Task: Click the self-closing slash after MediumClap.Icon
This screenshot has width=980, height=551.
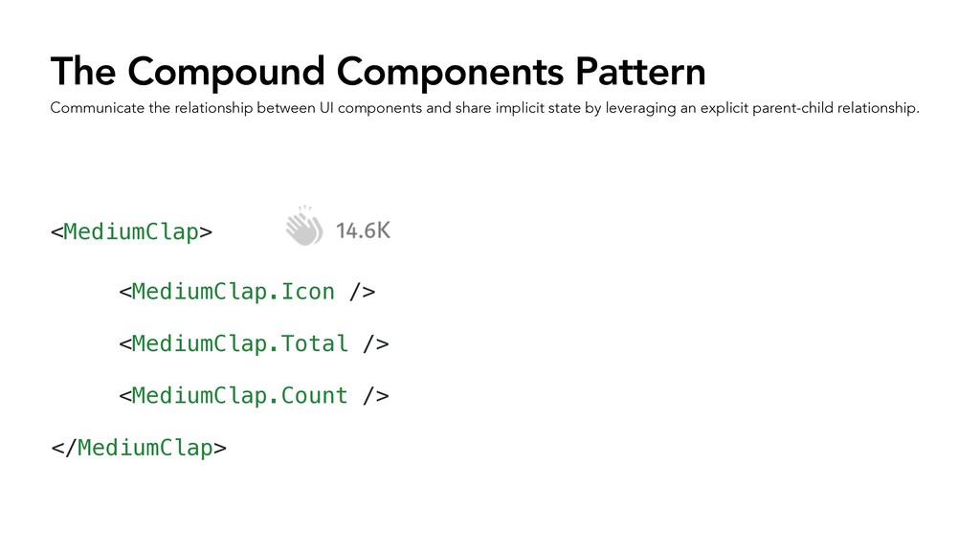Action: point(356,292)
